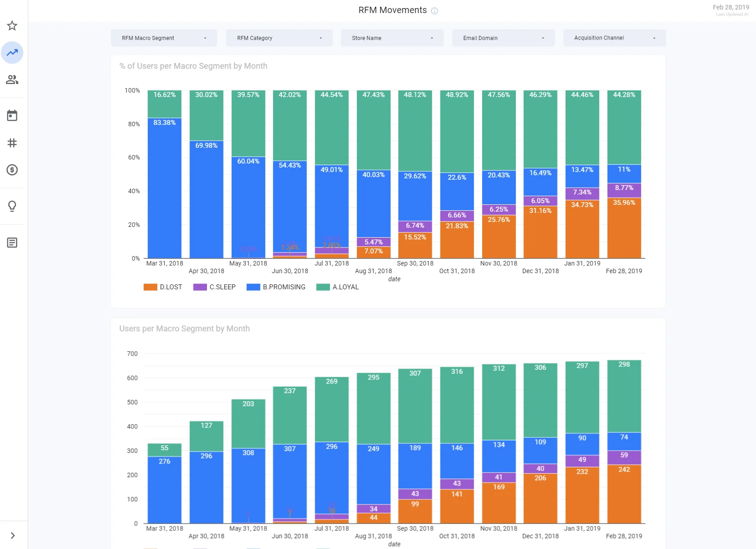Click the 6.66% sleep segment for Oct 2018
The width and height of the screenshot is (756, 549).
(x=457, y=216)
